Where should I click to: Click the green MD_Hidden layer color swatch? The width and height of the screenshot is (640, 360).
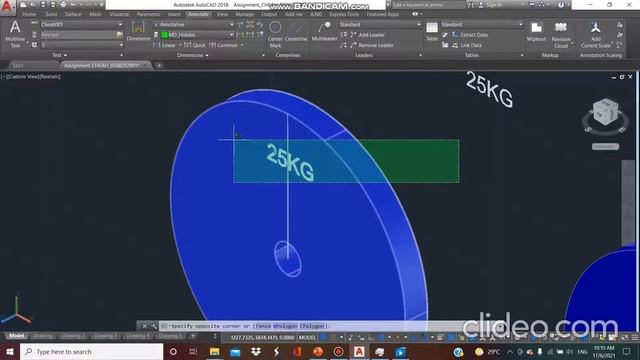tap(164, 35)
